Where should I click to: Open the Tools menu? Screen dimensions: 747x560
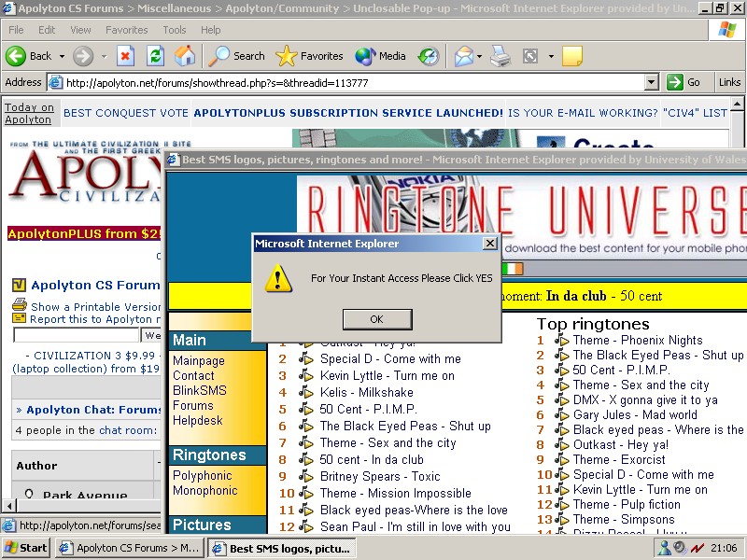click(x=175, y=30)
